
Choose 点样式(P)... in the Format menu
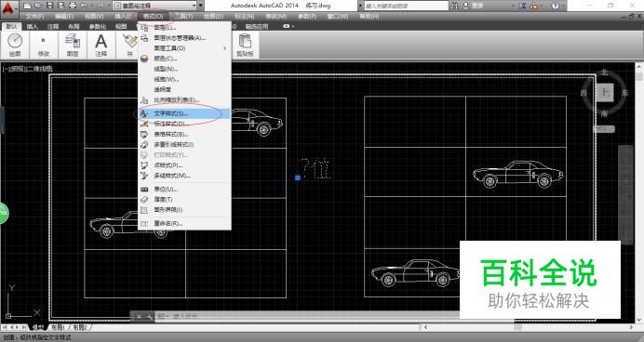(184, 165)
